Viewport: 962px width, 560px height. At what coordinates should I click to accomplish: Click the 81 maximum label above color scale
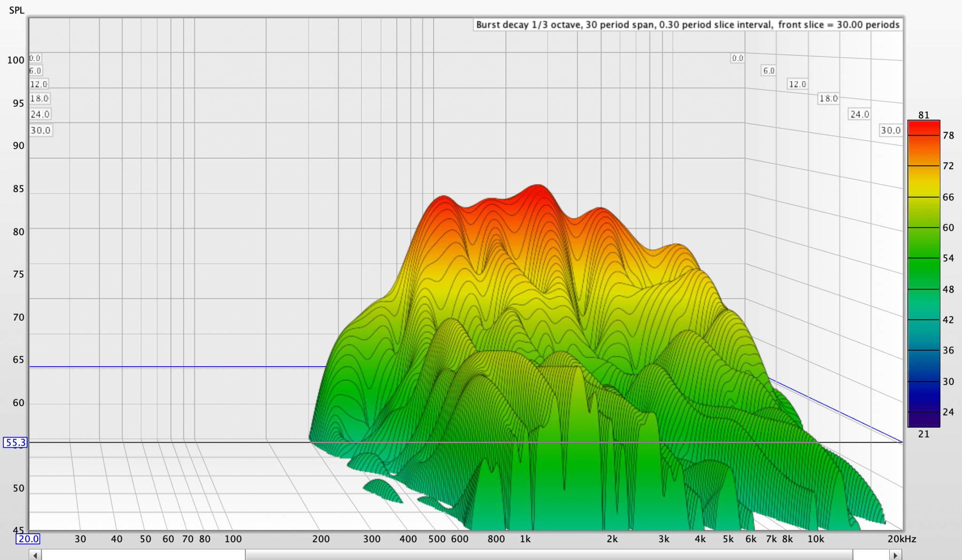[x=924, y=115]
